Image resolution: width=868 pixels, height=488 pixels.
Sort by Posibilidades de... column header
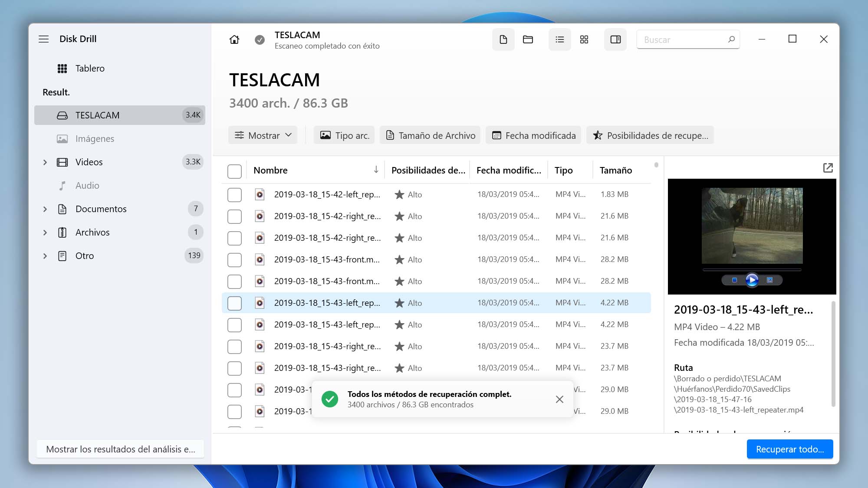(x=428, y=170)
